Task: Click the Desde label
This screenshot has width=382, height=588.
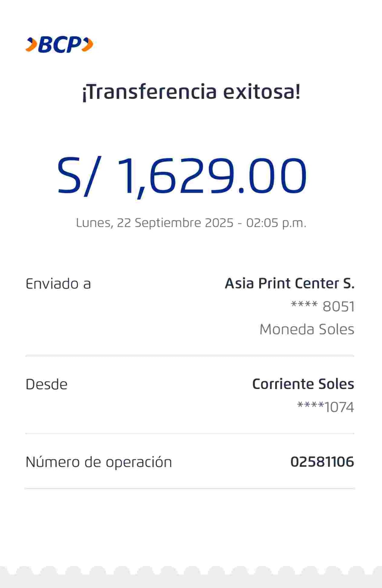Action: pos(47,384)
